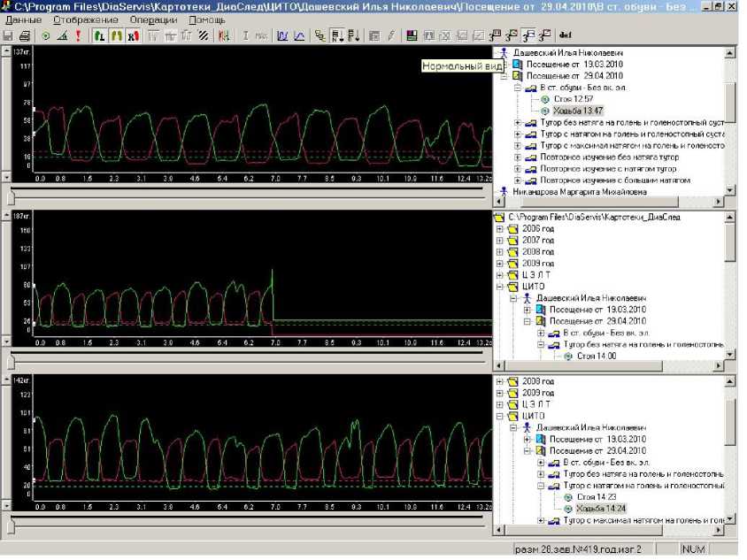This screenshot has width=747, height=560.
Task: Click the diagonal hatch pattern toolbar icon
Action: pos(203,36)
